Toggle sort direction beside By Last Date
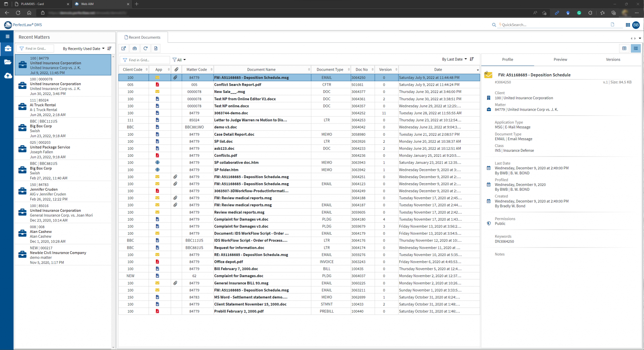The height and width of the screenshot is (350, 644). pyautogui.click(x=472, y=59)
